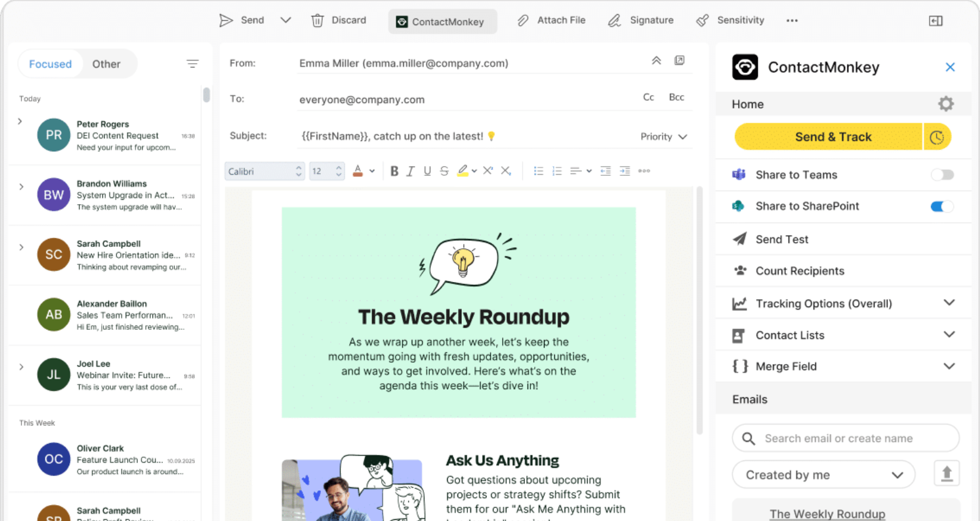Open the Oliver Clark Feature Launch email
980x521 pixels.
tap(104, 460)
